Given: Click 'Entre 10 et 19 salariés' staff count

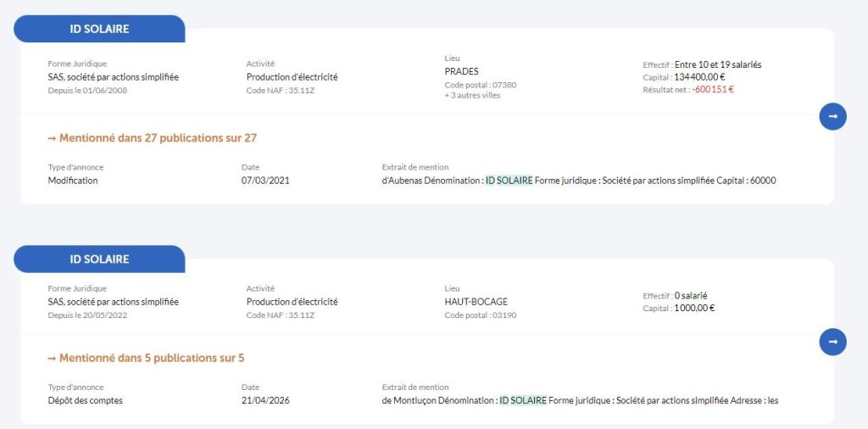Looking at the screenshot, I should tap(718, 64).
